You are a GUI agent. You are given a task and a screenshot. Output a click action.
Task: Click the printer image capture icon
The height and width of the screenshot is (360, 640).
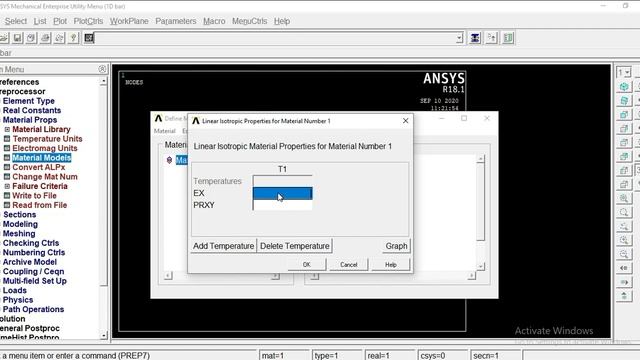tap(45, 38)
